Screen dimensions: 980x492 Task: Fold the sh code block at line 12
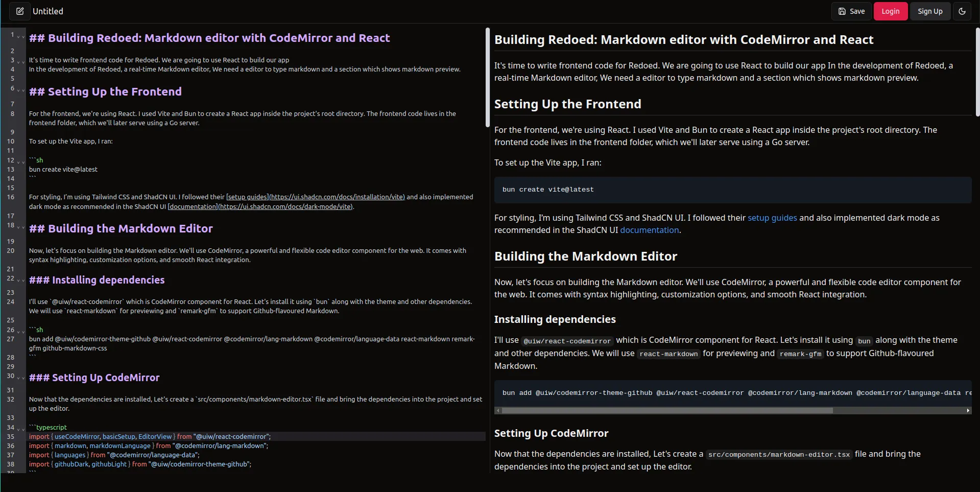pos(21,162)
